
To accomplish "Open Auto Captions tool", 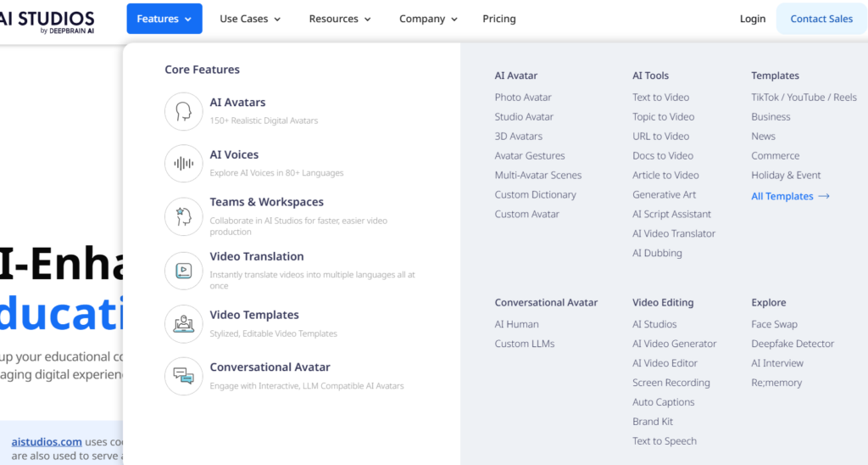I will [x=663, y=402].
